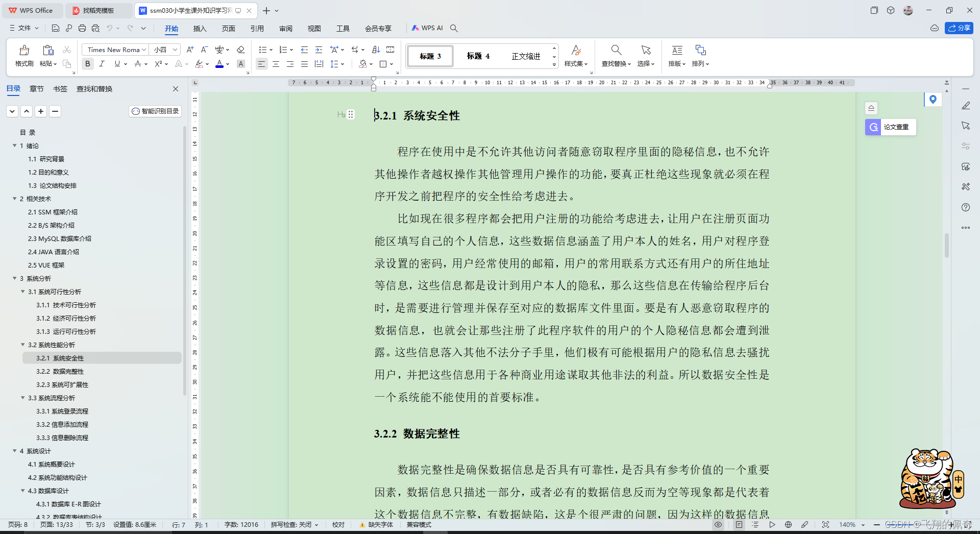The width and height of the screenshot is (980, 534).
Task: Apply the 标题 3 style
Action: pos(430,56)
